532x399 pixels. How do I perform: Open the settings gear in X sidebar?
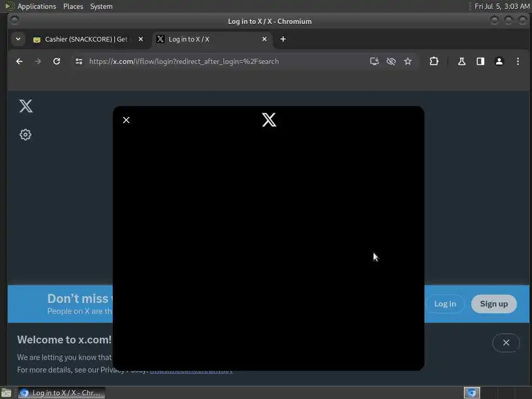point(25,135)
